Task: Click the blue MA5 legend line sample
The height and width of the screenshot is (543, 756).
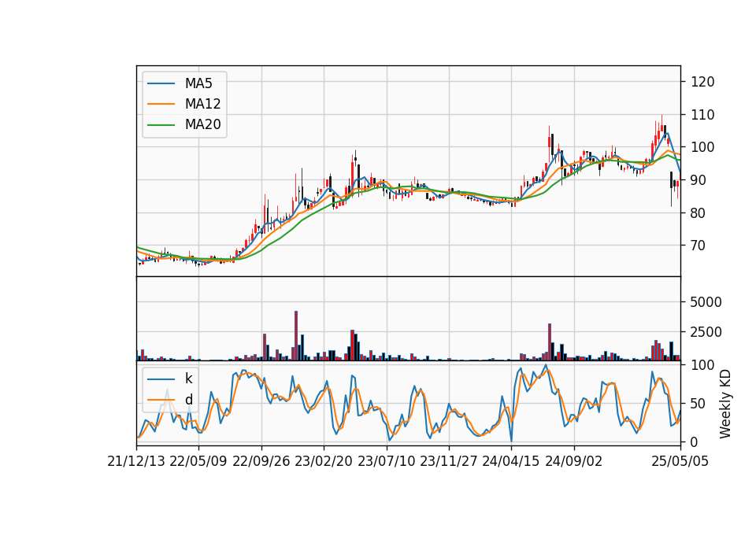Action: (x=161, y=83)
